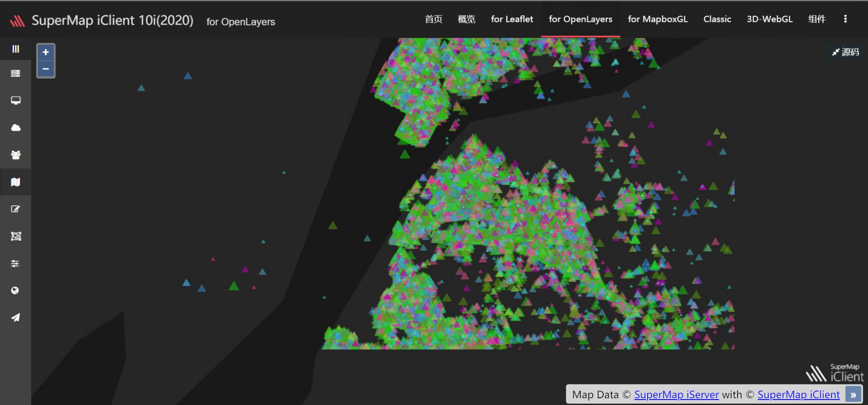Switch to for MapboxGL tab

[657, 19]
